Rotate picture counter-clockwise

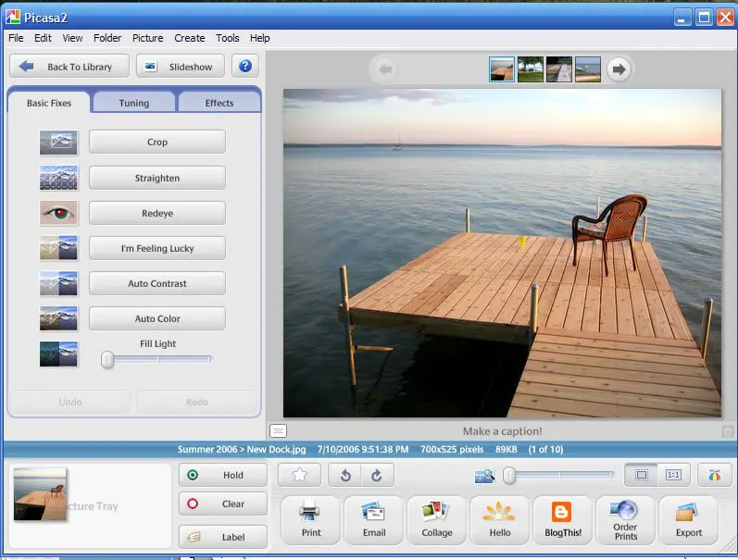point(344,475)
